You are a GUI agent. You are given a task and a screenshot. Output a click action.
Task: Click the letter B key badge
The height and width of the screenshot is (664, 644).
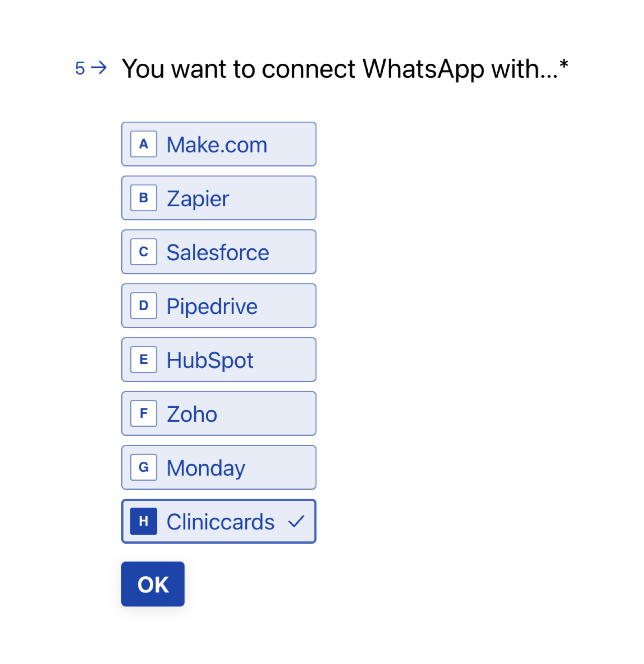(144, 198)
